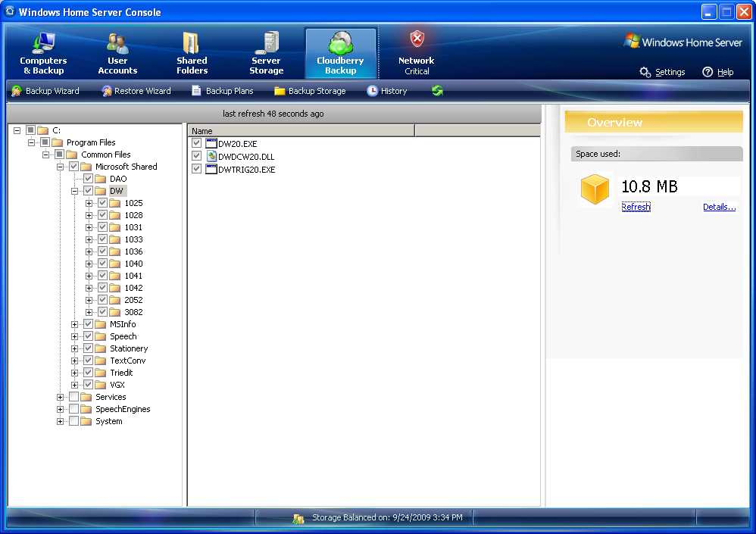Toggle the DAO folder checkbox

pyautogui.click(x=88, y=178)
